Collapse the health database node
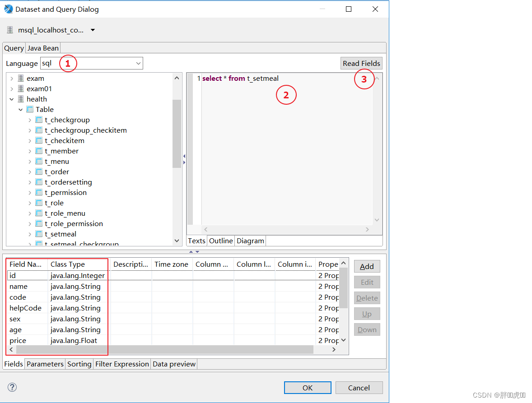532x403 pixels. 12,99
